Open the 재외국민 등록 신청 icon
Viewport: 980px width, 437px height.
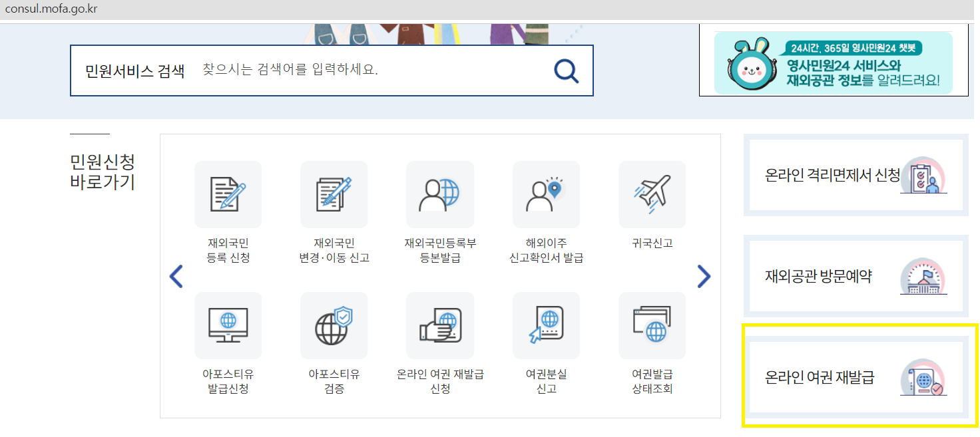pyautogui.click(x=228, y=194)
